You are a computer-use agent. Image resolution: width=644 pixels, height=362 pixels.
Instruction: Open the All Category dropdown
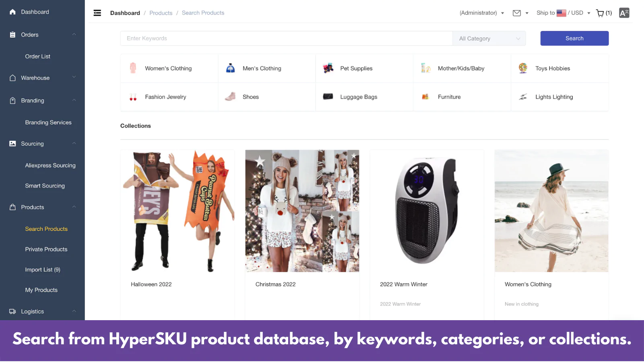coord(489,39)
